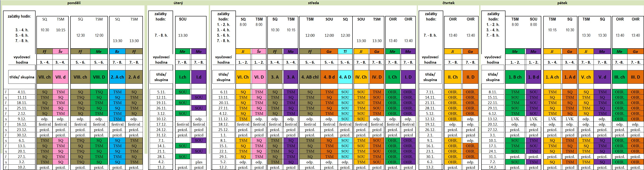Select the purple 1. B d cell

click(533, 77)
